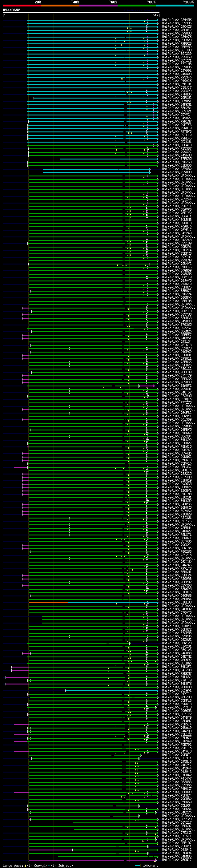The height and width of the screenshot is (868, 197).
Task: Click the red 20% identity legend segment
Action: point(22,6)
